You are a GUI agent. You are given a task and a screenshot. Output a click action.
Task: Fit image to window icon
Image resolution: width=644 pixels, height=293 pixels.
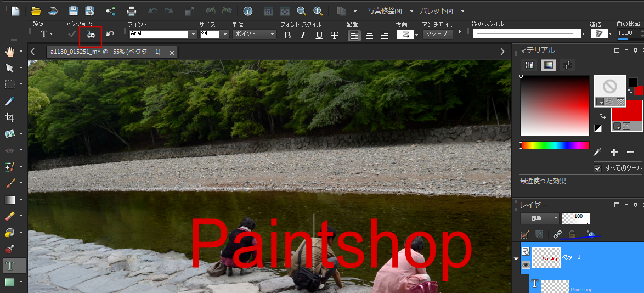point(285,10)
